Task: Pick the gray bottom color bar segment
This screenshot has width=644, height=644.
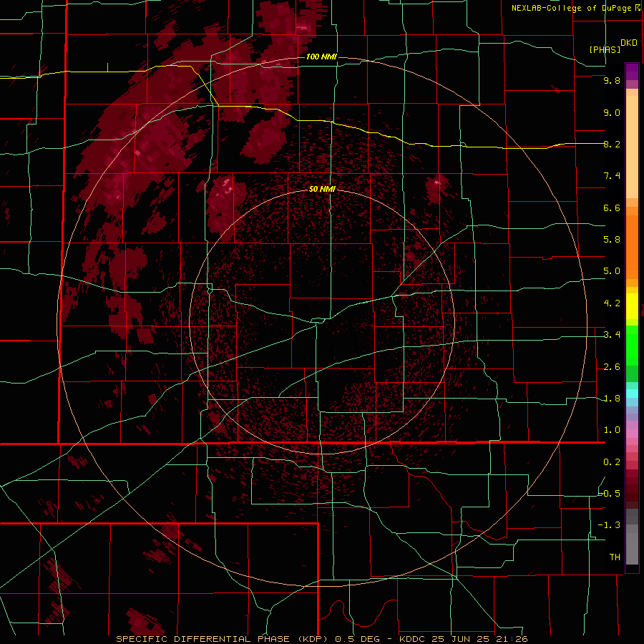Action: point(632,548)
